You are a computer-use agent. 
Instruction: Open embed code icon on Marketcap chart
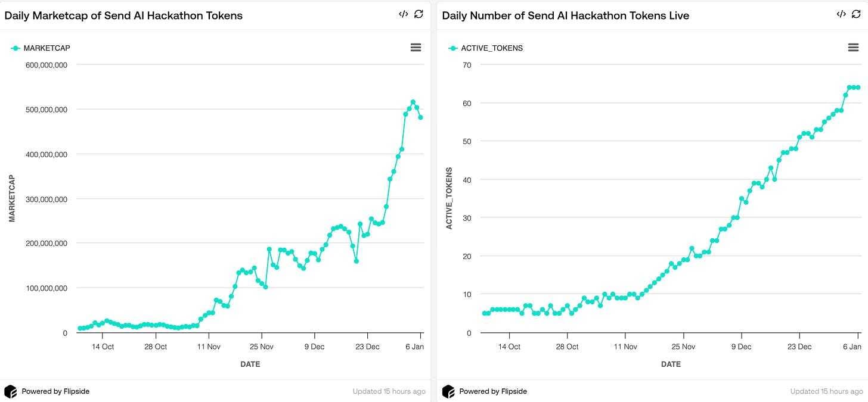(x=404, y=14)
